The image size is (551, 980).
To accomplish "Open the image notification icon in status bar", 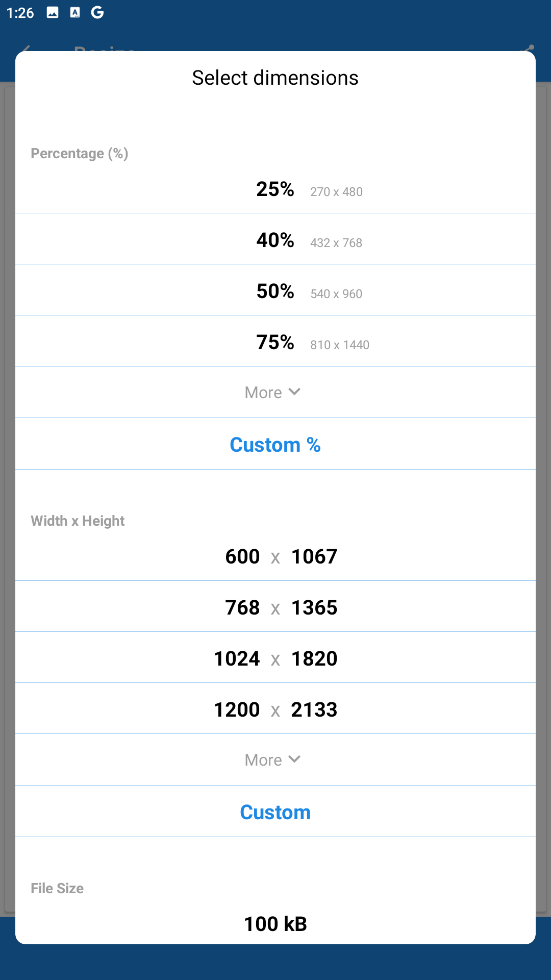I will click(x=53, y=13).
